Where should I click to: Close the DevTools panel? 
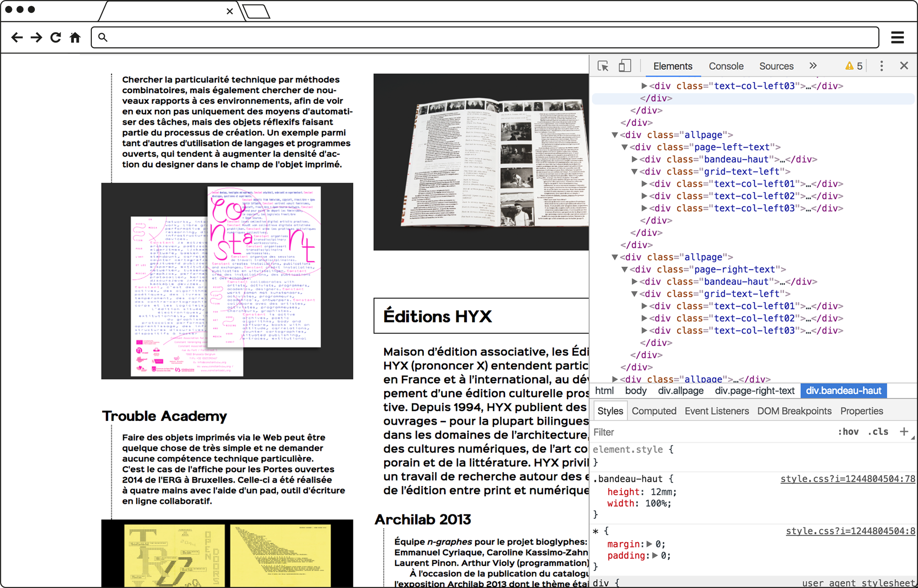[904, 66]
